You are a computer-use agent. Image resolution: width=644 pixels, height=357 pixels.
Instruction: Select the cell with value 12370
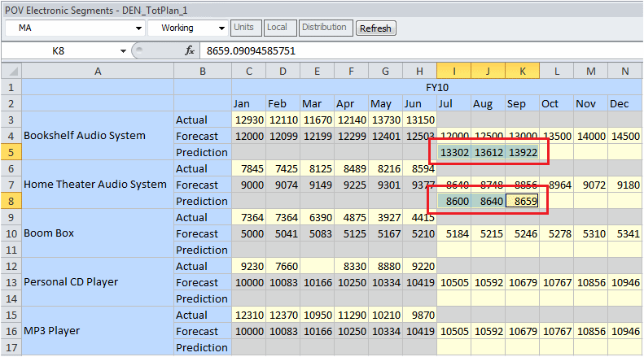tap(283, 316)
